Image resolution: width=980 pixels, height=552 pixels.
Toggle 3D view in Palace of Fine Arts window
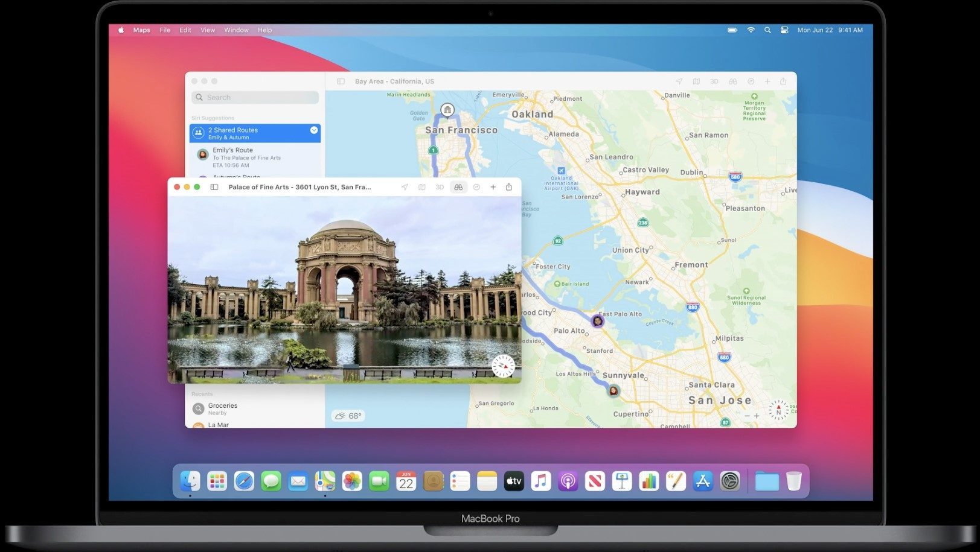440,187
